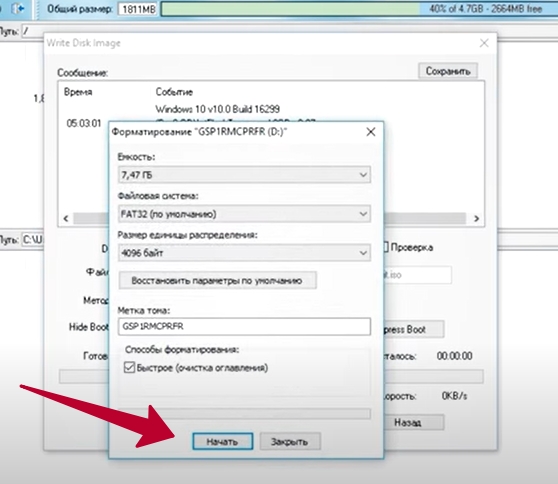Close the Форматирование dialog with X
Viewport: 558px width, 484px height.
point(371,132)
